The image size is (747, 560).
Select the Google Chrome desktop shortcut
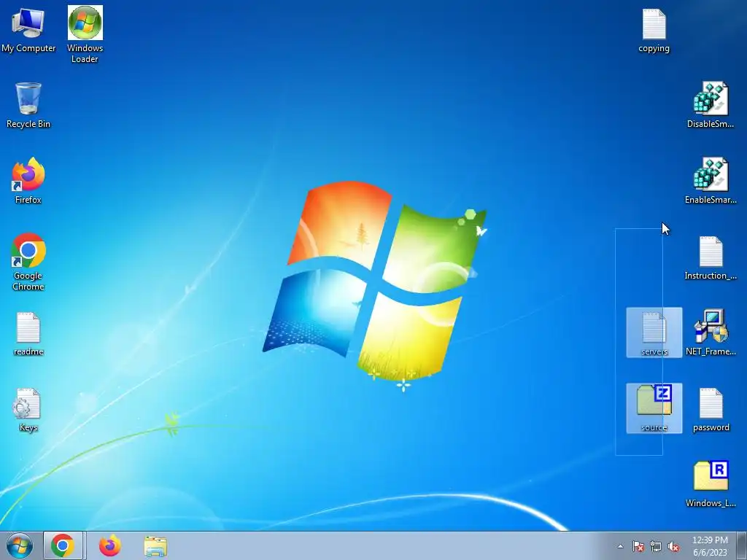tap(28, 262)
